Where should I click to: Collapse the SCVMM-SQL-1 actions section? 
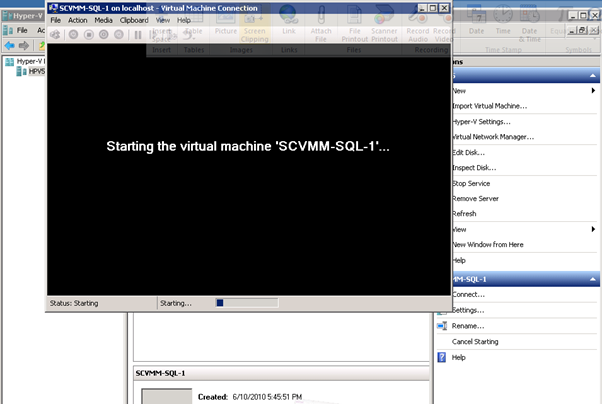593,279
